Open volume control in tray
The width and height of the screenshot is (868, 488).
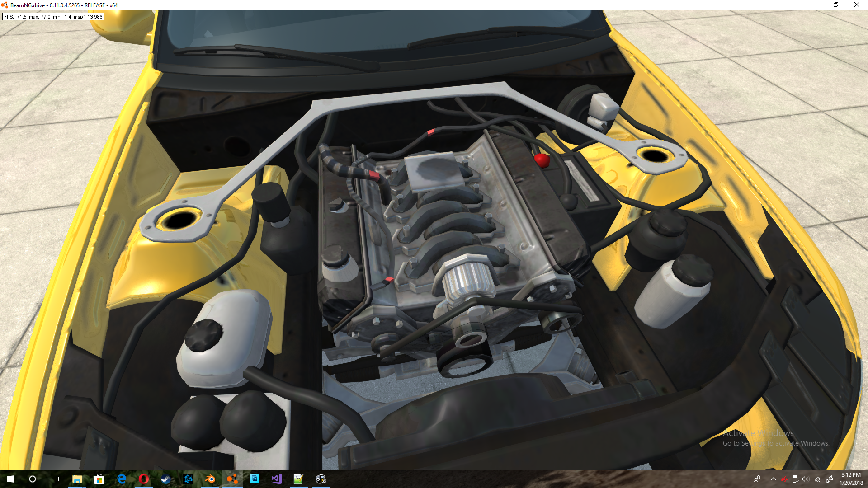(806, 479)
